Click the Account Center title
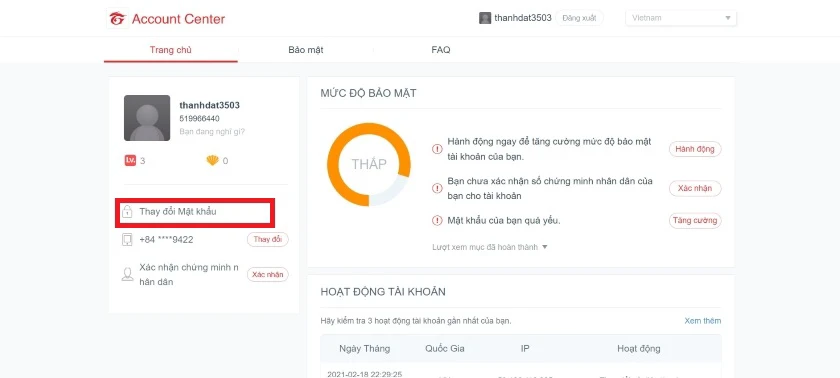The image size is (840, 378). [x=178, y=19]
